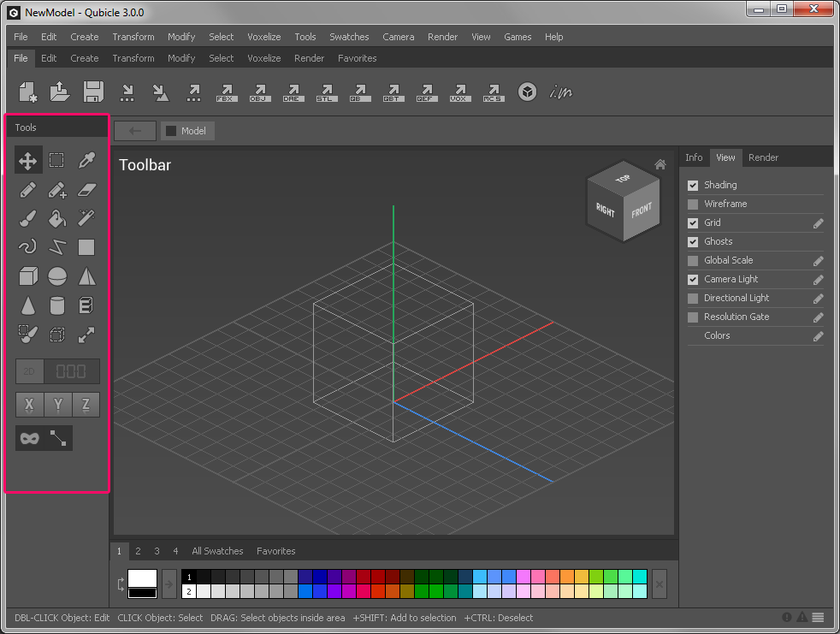Pick the Paint Bucket fill tool
Screen dimensions: 840x634
(57, 219)
